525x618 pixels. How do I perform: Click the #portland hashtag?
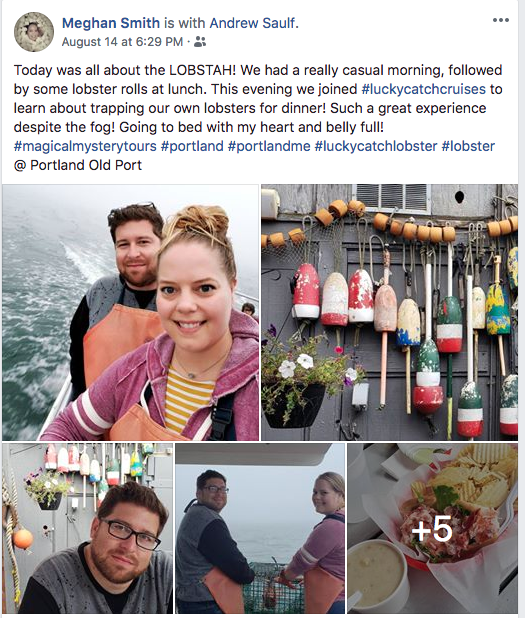(192, 146)
